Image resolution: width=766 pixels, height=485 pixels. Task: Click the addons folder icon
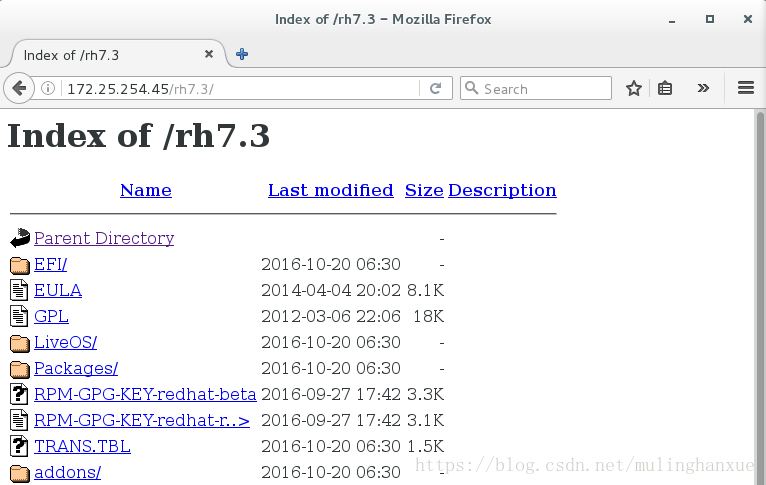(20, 473)
